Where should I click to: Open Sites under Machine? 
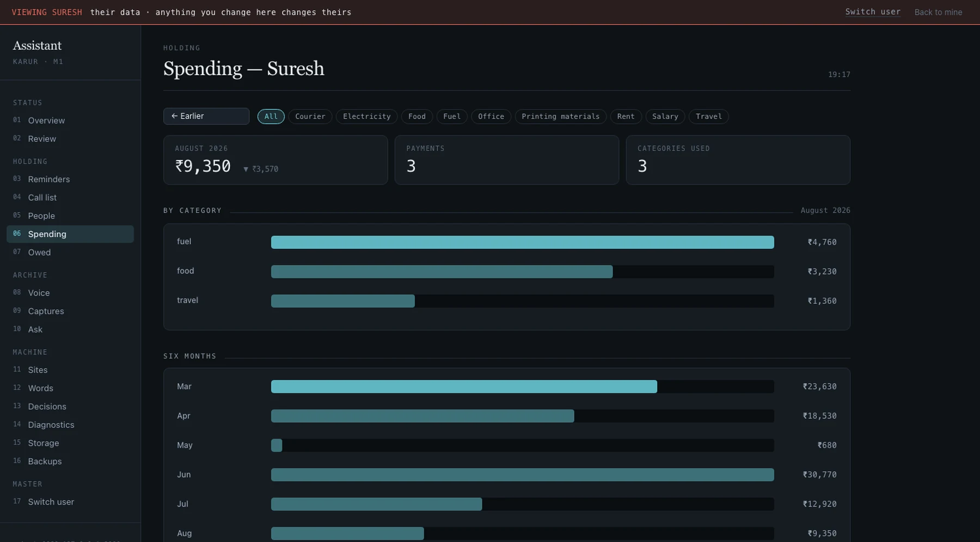point(70,370)
